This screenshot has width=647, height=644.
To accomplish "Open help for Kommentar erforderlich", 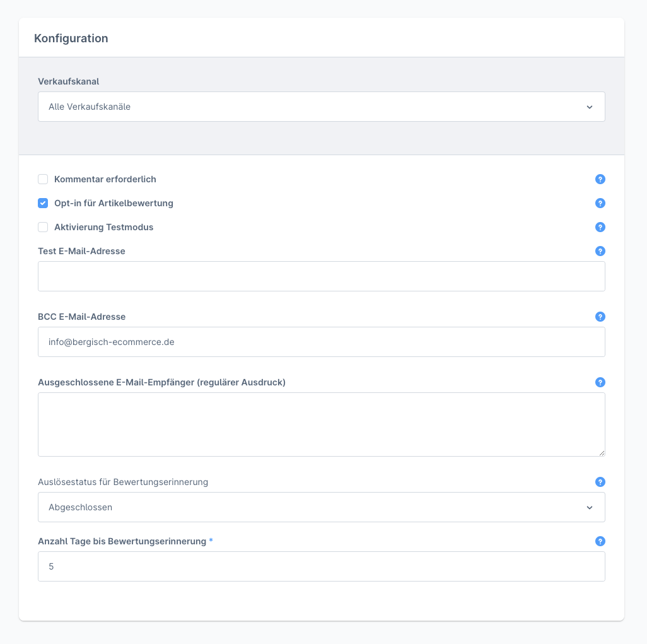I will tap(600, 179).
